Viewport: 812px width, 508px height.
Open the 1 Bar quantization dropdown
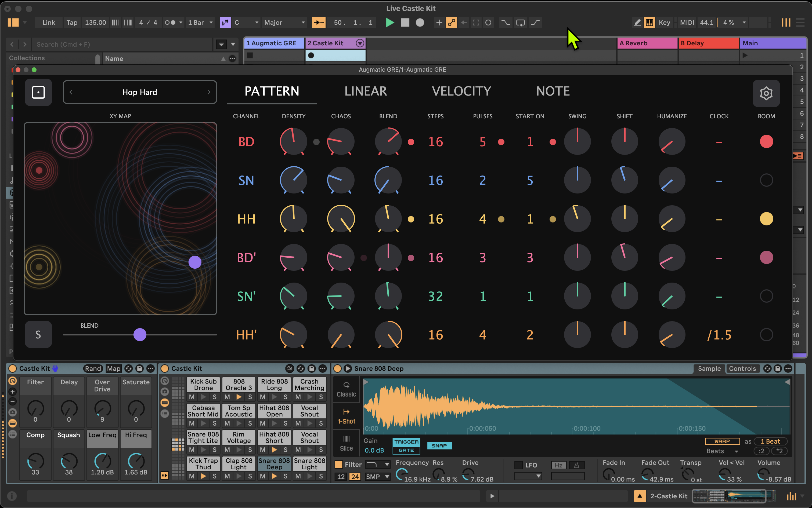200,23
